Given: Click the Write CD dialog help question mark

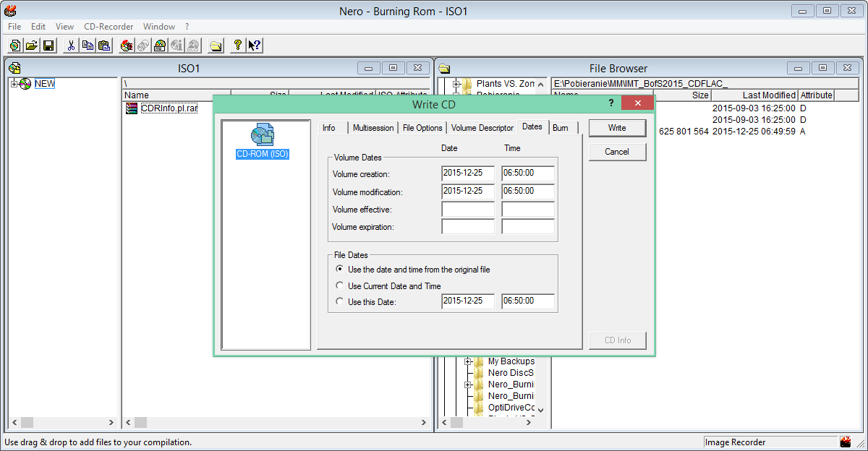Looking at the screenshot, I should pos(611,104).
